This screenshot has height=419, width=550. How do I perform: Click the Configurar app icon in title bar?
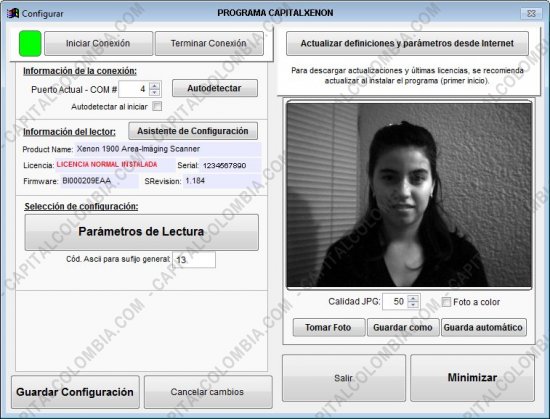(13, 14)
